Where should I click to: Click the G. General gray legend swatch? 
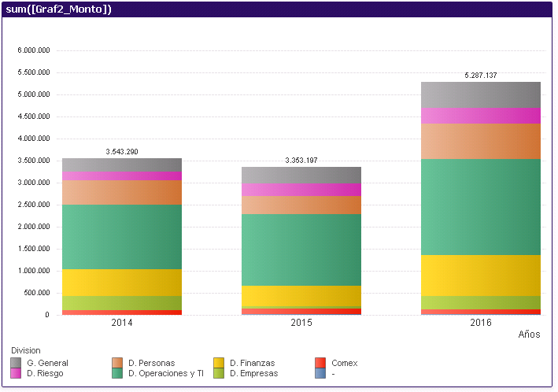(16, 363)
